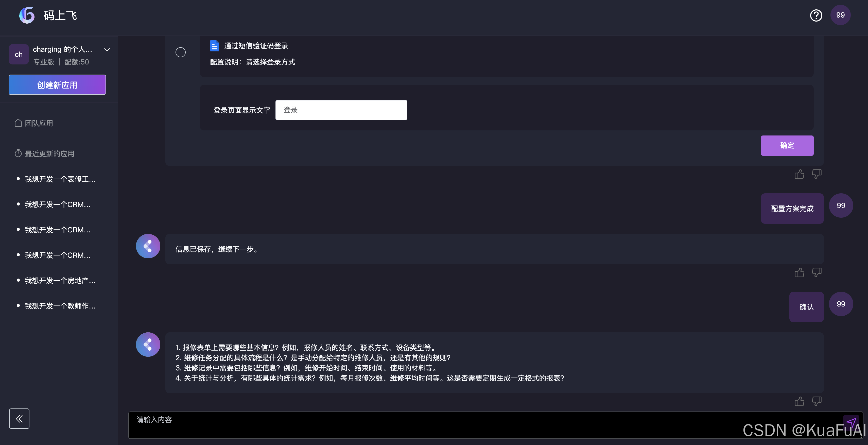Open 最近更新的应用 section
868x445 pixels.
pyautogui.click(x=49, y=154)
